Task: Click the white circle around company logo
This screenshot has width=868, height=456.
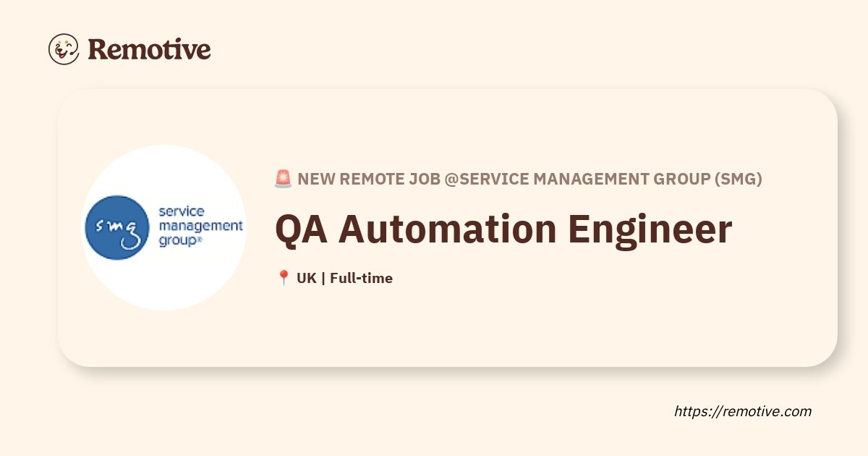Action: pos(164,163)
